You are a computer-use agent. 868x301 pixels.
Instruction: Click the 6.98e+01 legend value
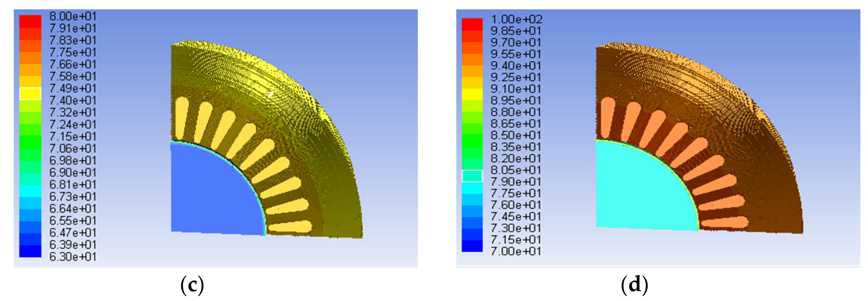73,160
